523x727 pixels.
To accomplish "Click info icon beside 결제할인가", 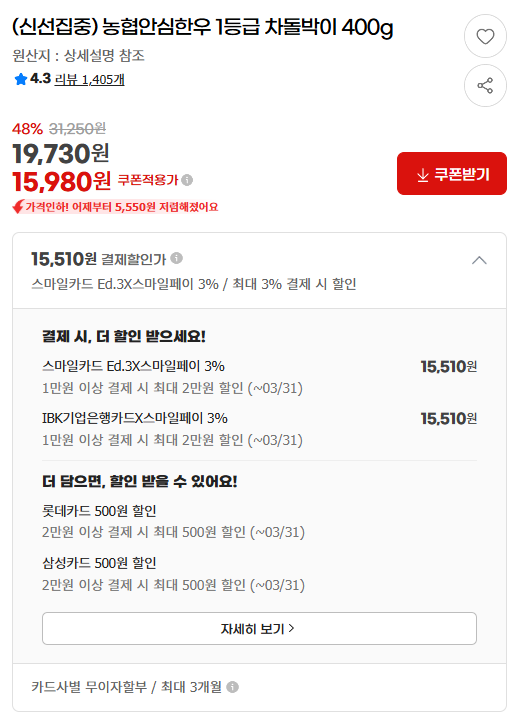I will (x=177, y=258).
